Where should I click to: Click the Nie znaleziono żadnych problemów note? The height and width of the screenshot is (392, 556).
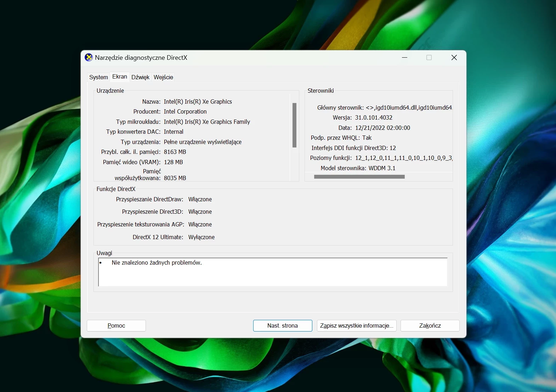tap(157, 263)
